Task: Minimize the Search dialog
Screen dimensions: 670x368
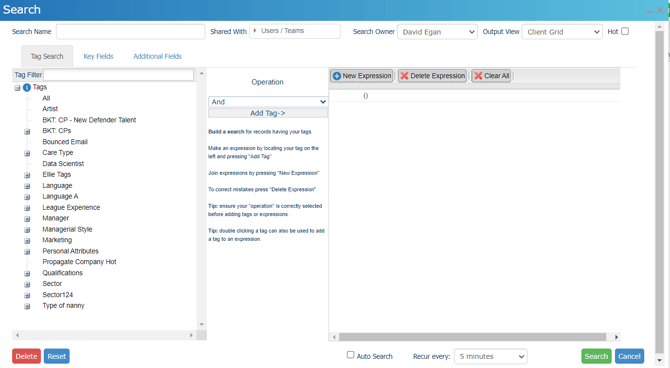Action: [650, 11]
